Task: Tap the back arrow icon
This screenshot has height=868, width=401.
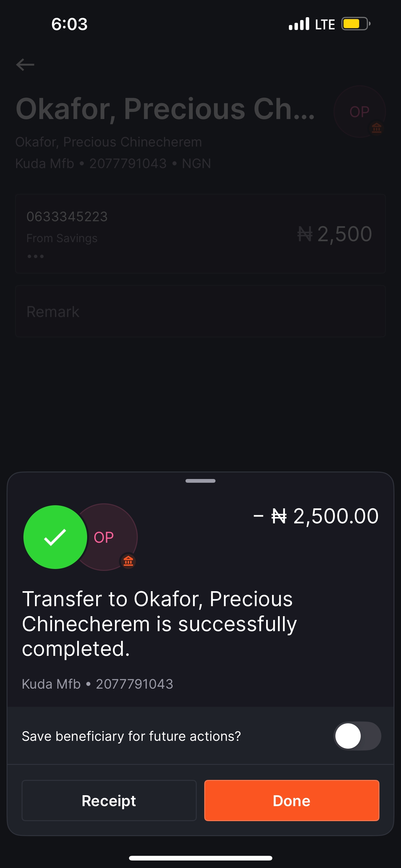Action: tap(25, 64)
